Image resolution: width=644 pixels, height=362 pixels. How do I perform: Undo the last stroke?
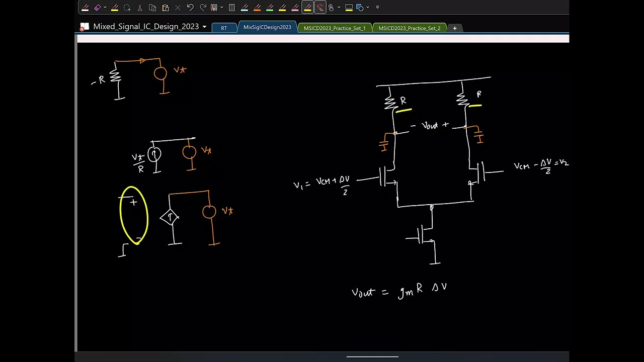(190, 8)
